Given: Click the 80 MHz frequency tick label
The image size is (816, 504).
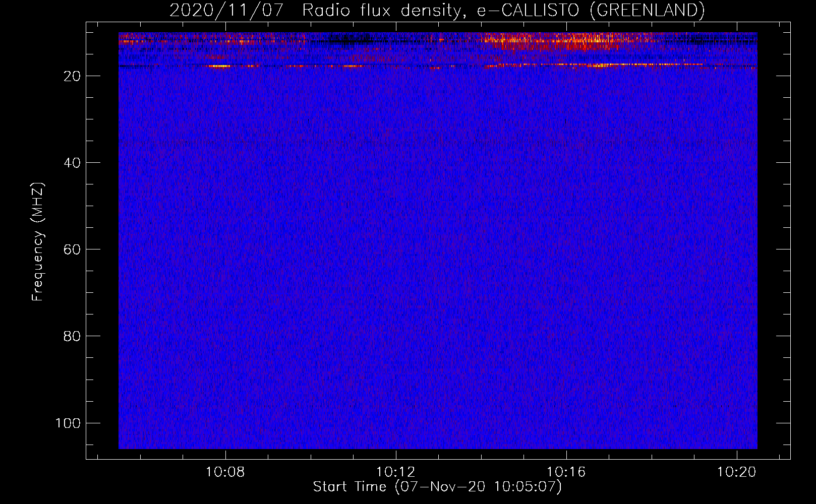Looking at the screenshot, I should tap(72, 336).
